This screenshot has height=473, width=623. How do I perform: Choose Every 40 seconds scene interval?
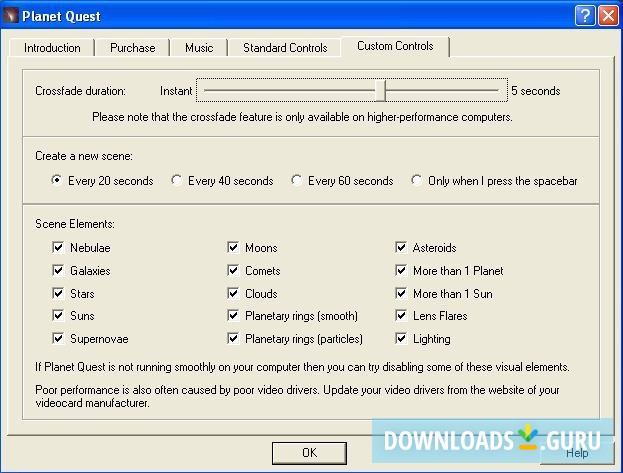click(x=222, y=181)
